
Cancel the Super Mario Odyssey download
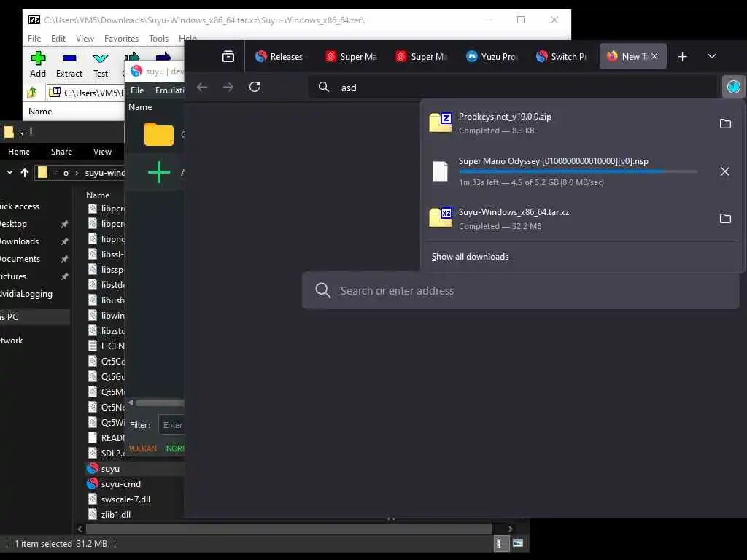click(724, 171)
